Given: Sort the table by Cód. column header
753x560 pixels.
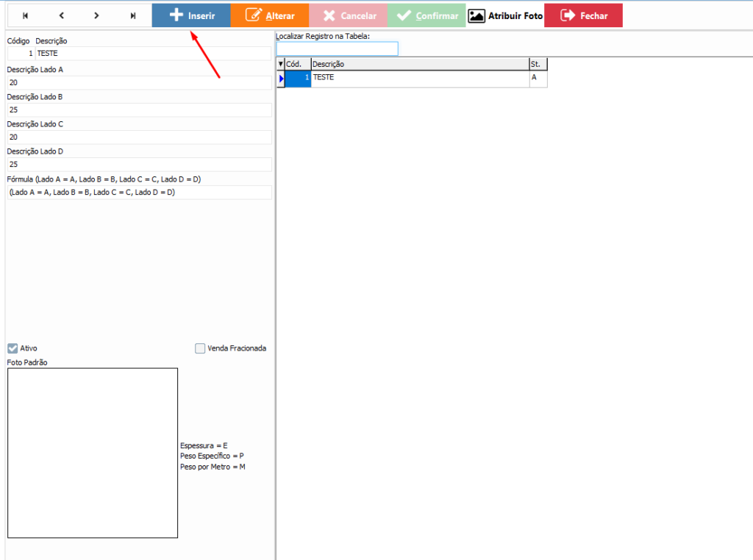Looking at the screenshot, I should point(298,65).
